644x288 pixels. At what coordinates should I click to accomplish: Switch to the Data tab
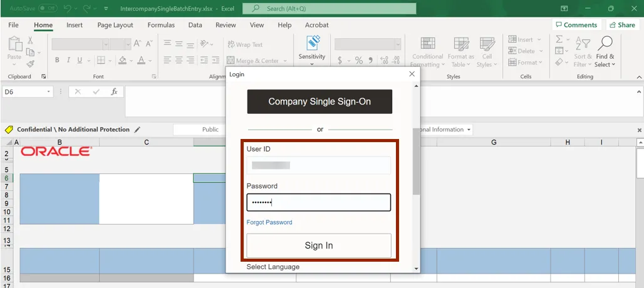tap(195, 25)
